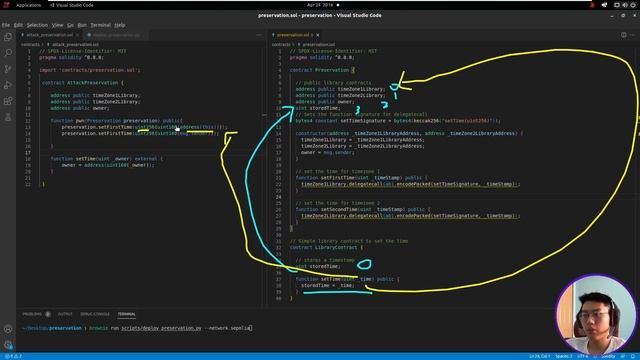The height and width of the screenshot is (360, 640).
Task: Open the Go menu
Action: pyautogui.click(x=70, y=25)
